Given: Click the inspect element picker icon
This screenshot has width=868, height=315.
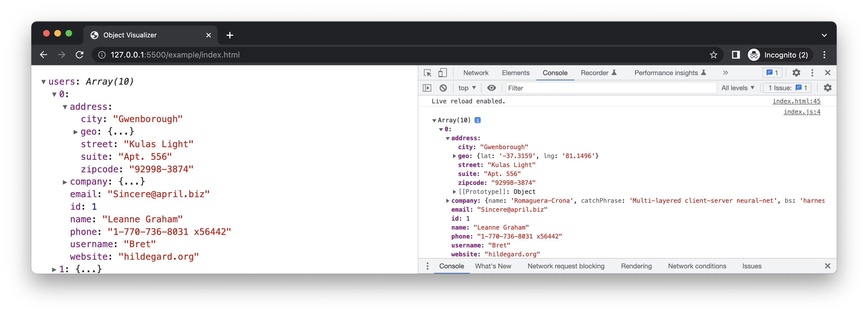Looking at the screenshot, I should (x=427, y=73).
